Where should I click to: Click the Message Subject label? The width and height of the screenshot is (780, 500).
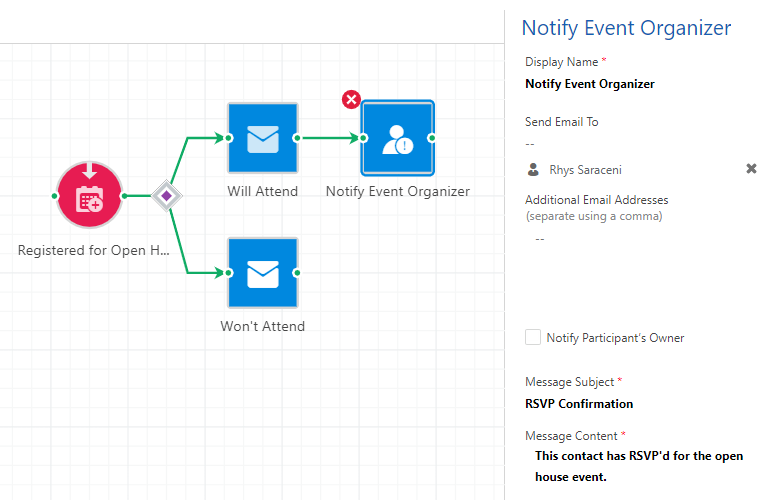tap(570, 382)
